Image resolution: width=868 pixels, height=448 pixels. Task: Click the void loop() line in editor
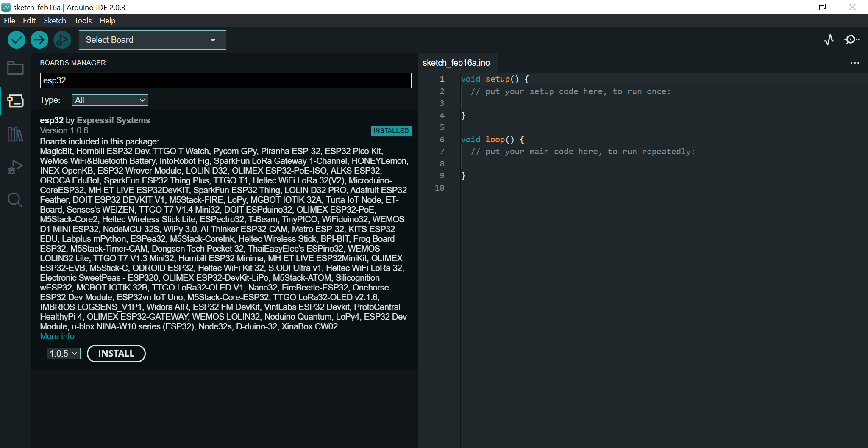tap(493, 139)
